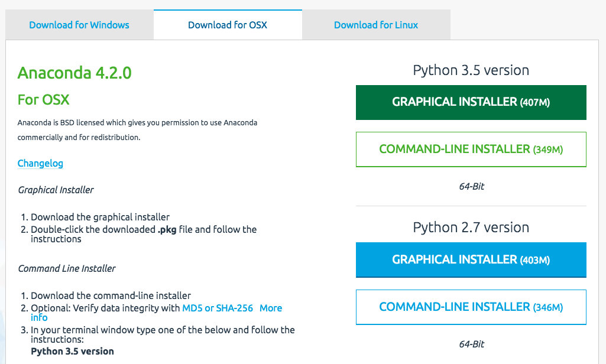
Task: Click the Python 3.5 version heading on the right
Action: pyautogui.click(x=471, y=70)
